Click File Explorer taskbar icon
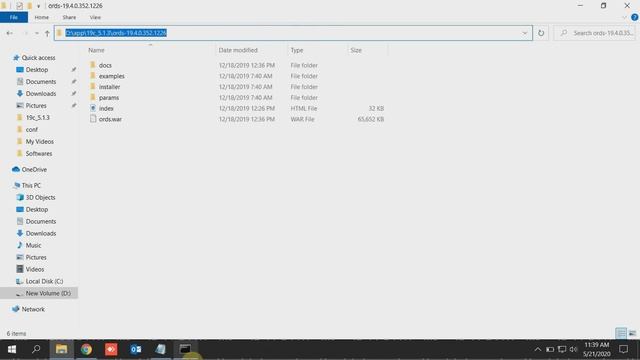 click(x=61, y=349)
